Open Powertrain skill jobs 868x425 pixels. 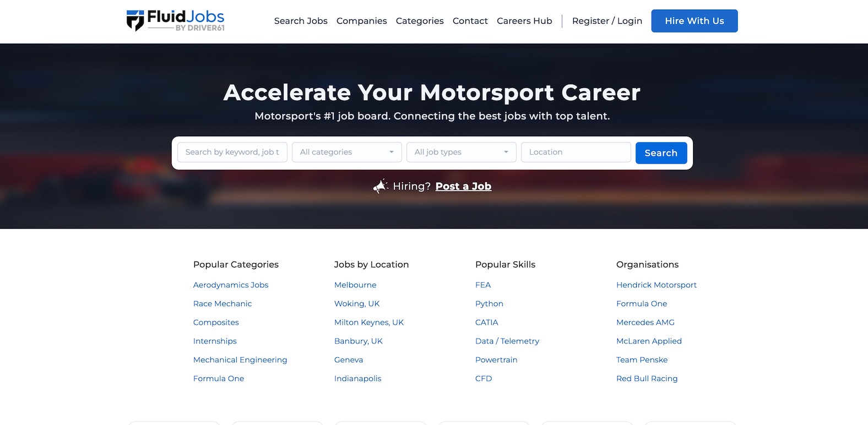pos(496,360)
